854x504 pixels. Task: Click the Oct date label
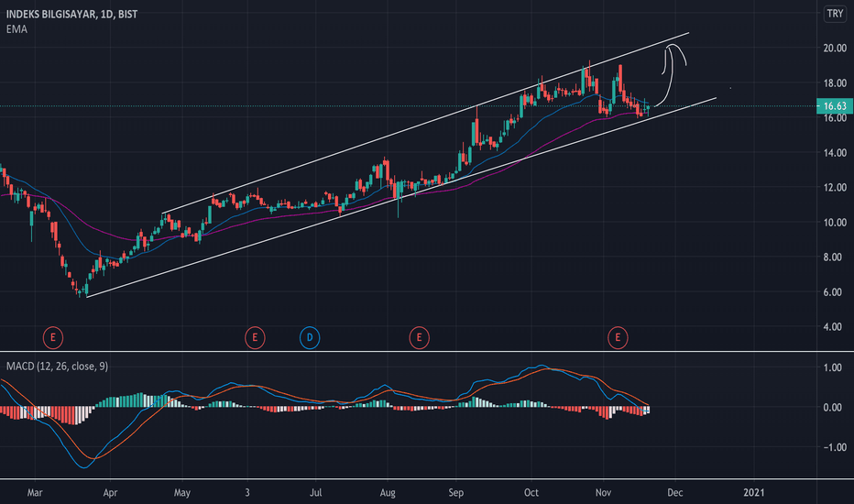tap(531, 493)
